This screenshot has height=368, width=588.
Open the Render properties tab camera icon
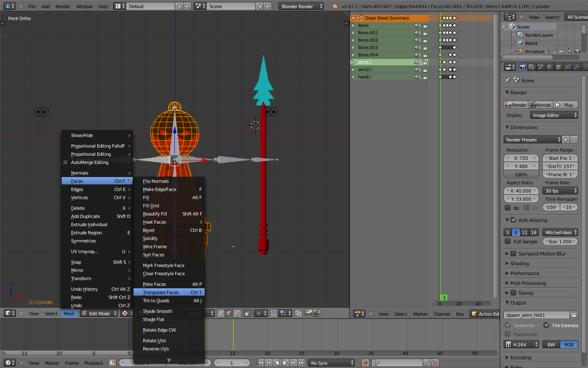click(x=523, y=67)
